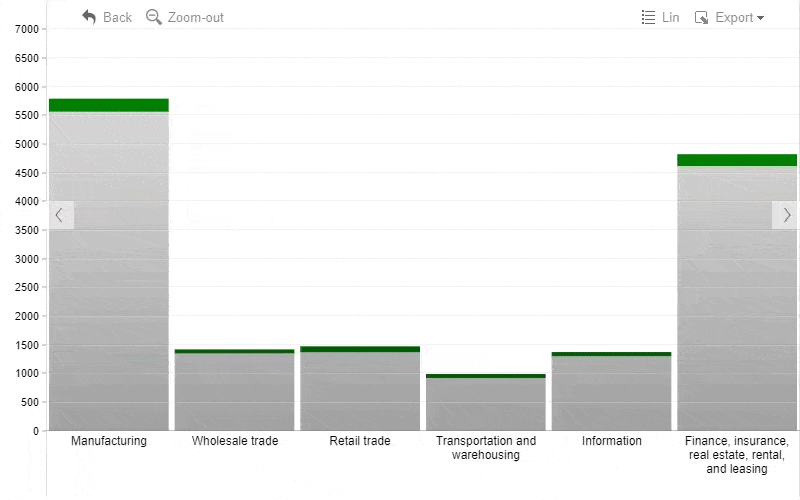The height and width of the screenshot is (500, 800).
Task: Click the Export label
Action: 734,17
